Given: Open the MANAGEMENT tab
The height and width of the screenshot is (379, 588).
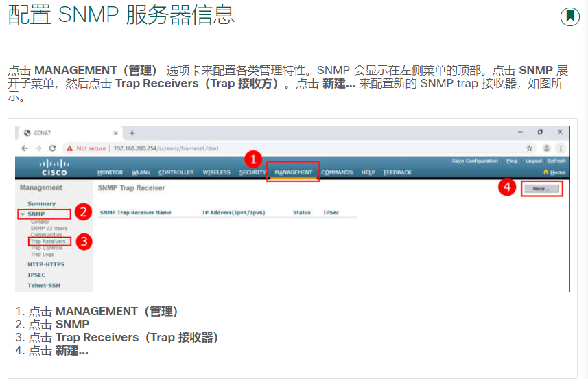Looking at the screenshot, I should 293,172.
